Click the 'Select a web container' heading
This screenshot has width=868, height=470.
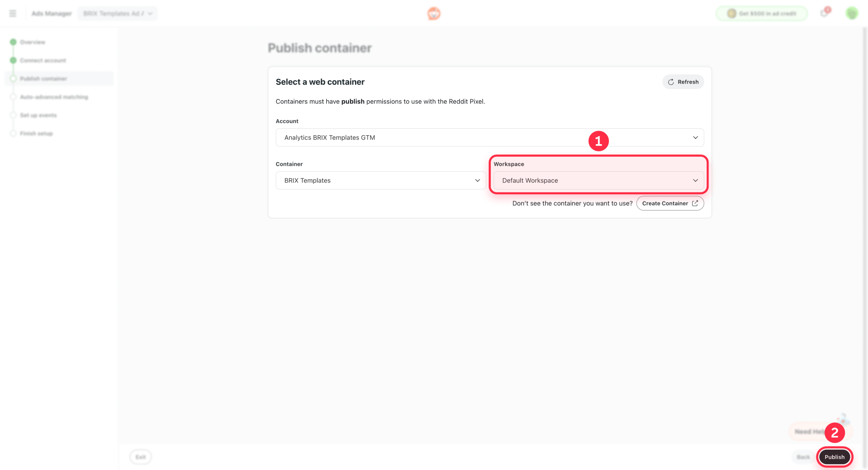(x=320, y=82)
